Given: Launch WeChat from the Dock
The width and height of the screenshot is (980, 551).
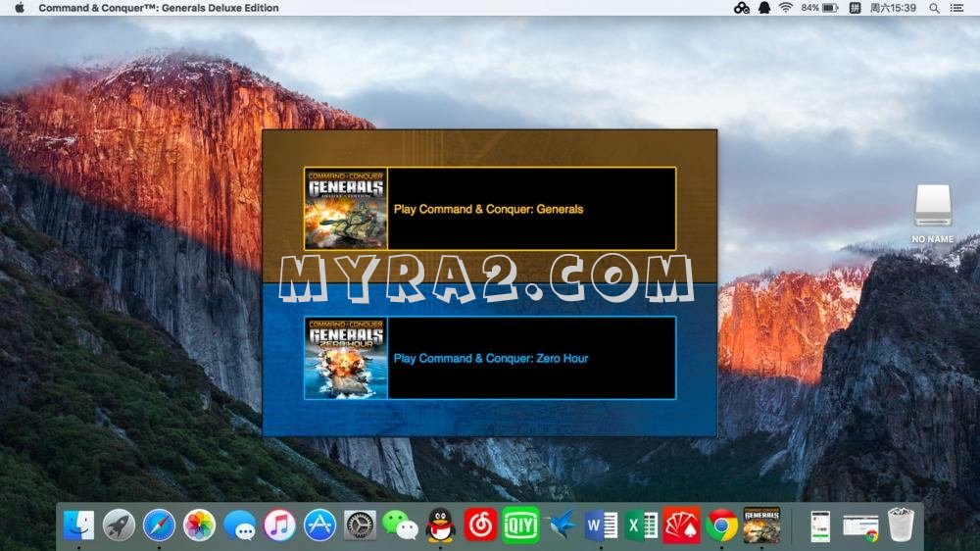Looking at the screenshot, I should tap(400, 526).
